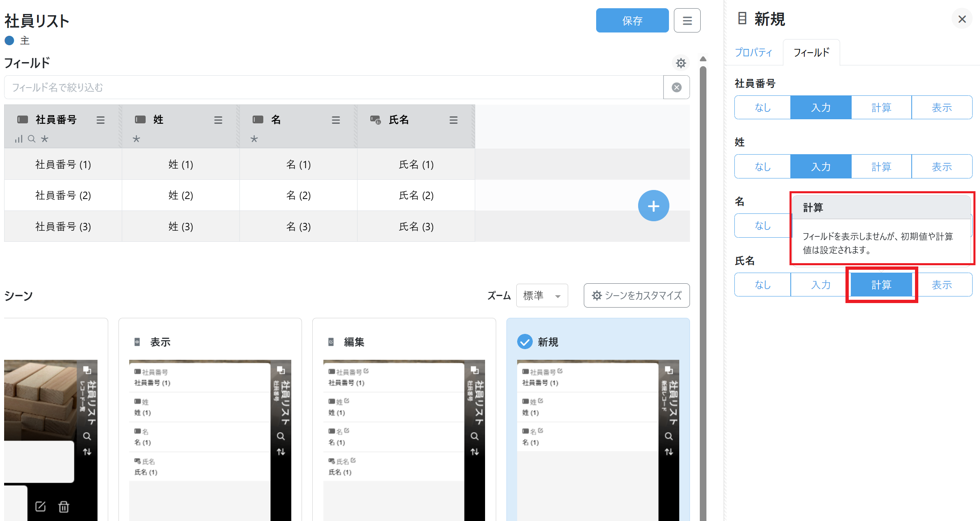
Task: Toggle the 新規 scene checkmark
Action: (x=525, y=342)
